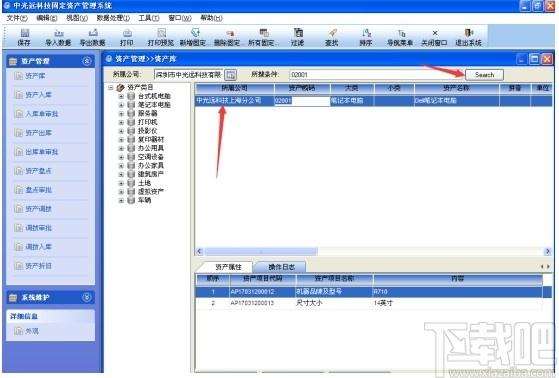Expand the 打印机 tree node
Image resolution: width=559 pixels, height=378 pixels.
tap(121, 122)
